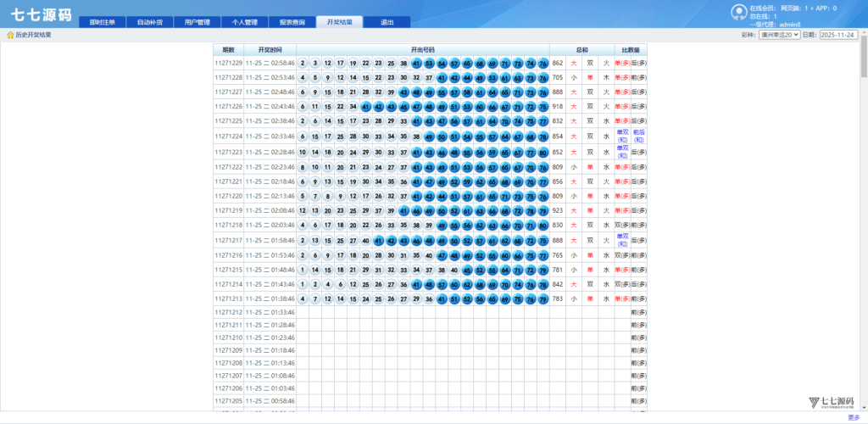
Task: Click number ball 12 in row 11271219
Action: click(303, 210)
